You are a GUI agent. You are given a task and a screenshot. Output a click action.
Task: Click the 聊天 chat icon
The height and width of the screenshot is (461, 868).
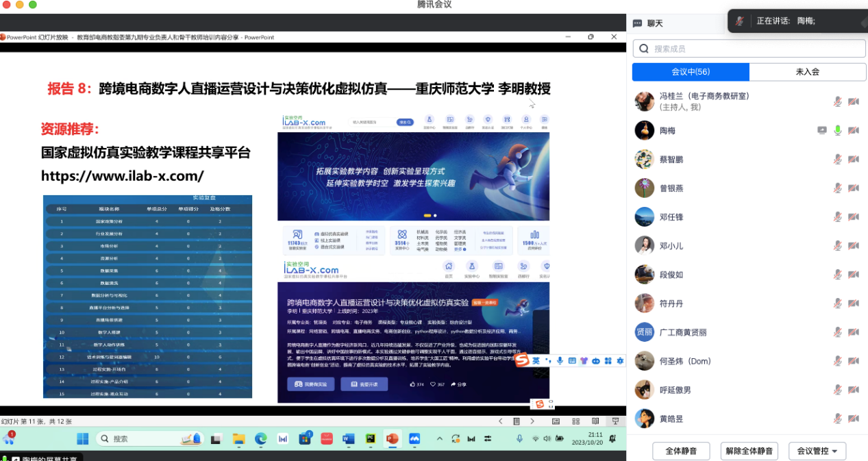click(x=638, y=23)
